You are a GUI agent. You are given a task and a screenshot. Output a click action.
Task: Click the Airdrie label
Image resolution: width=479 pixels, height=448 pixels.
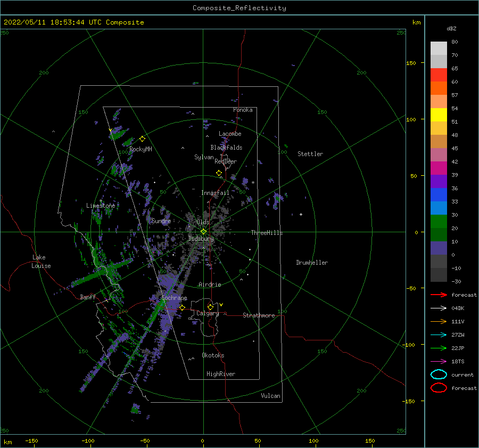(x=210, y=284)
